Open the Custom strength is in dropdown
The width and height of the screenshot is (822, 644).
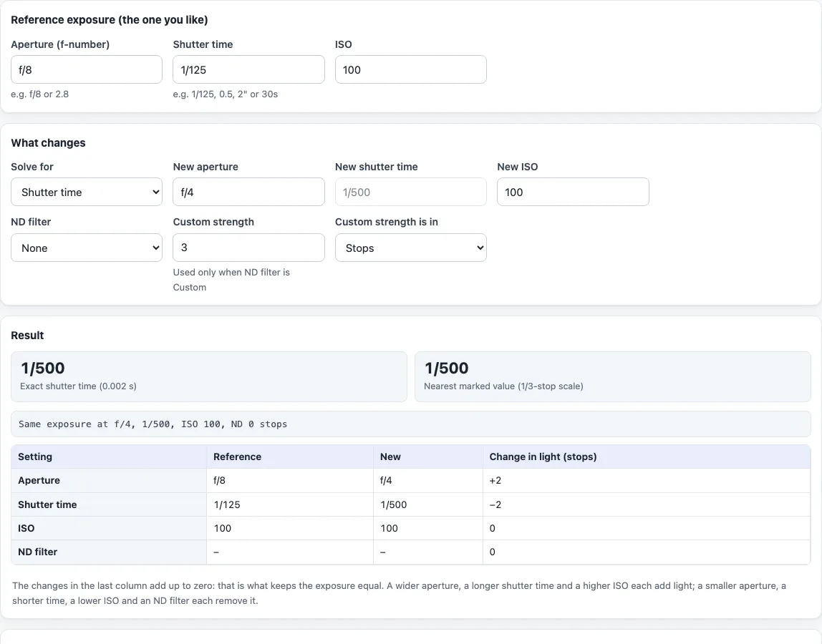coord(410,248)
